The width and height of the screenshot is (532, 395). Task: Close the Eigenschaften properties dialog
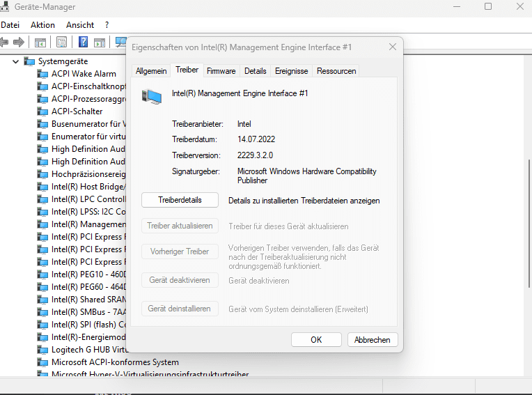coord(393,47)
